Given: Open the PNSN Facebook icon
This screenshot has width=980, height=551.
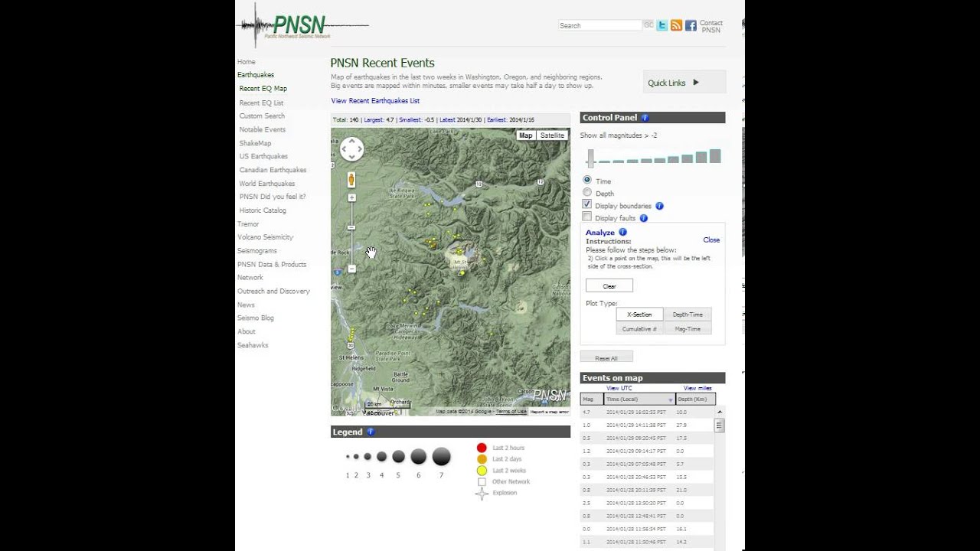Looking at the screenshot, I should pos(691,25).
